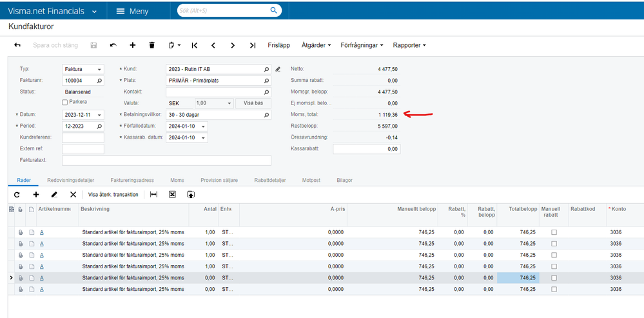Click the fit columns icon in grid toolbar
Viewport: 644px width, 318px height.
[x=153, y=194]
